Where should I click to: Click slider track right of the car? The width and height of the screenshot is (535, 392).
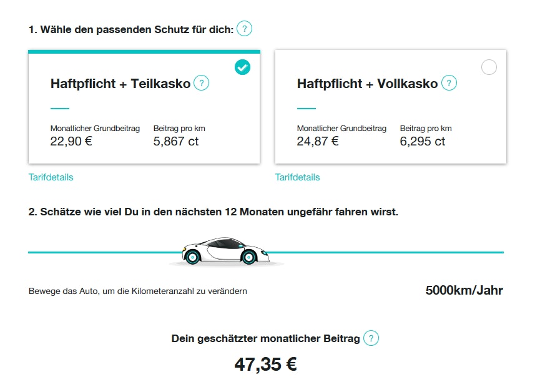387,252
